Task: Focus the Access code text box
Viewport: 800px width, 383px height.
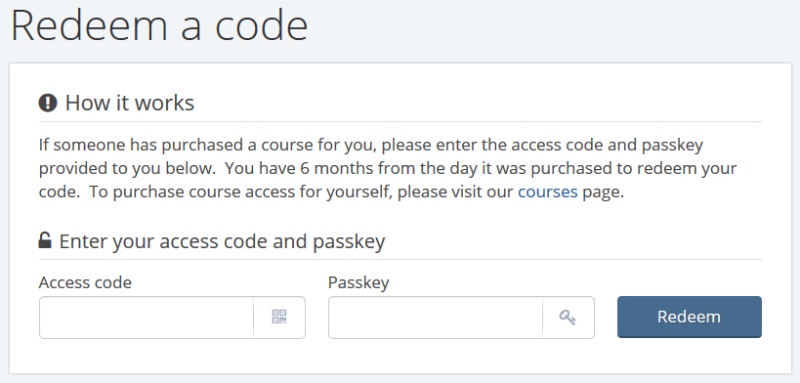Action: pyautogui.click(x=146, y=317)
